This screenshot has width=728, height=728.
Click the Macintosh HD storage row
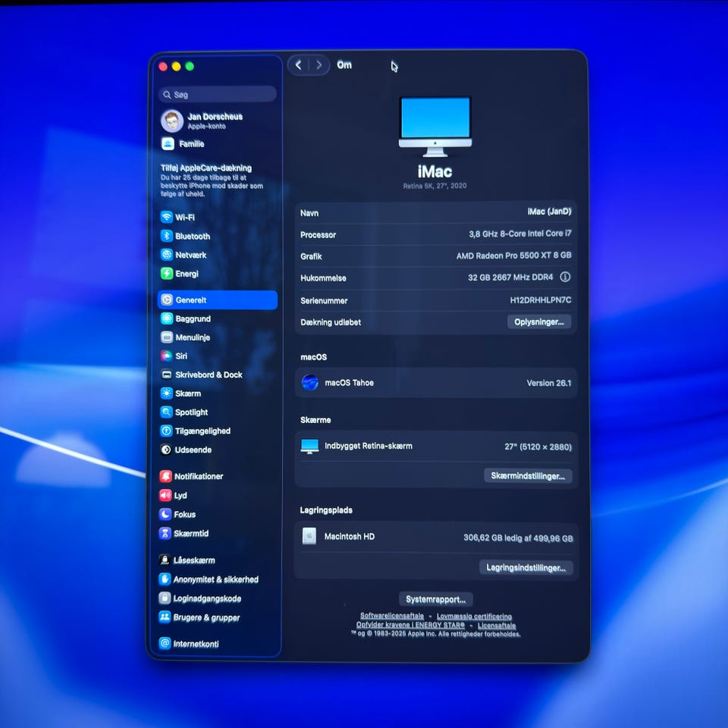(436, 537)
